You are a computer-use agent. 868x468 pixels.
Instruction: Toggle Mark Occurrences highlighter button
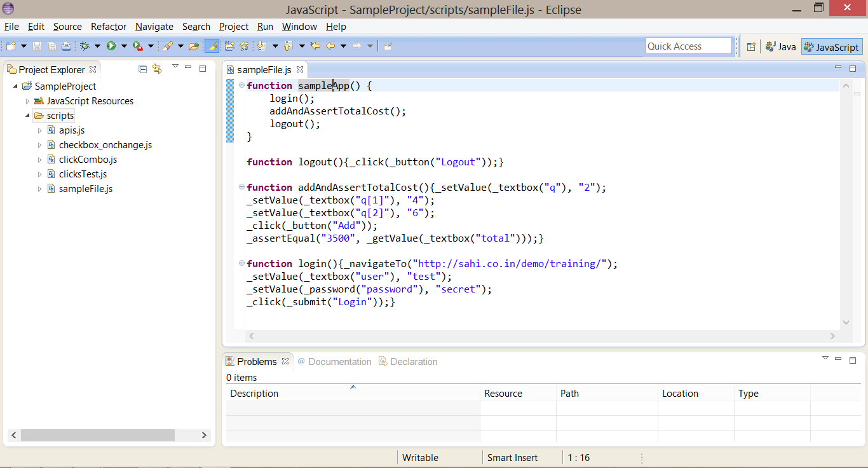212,46
